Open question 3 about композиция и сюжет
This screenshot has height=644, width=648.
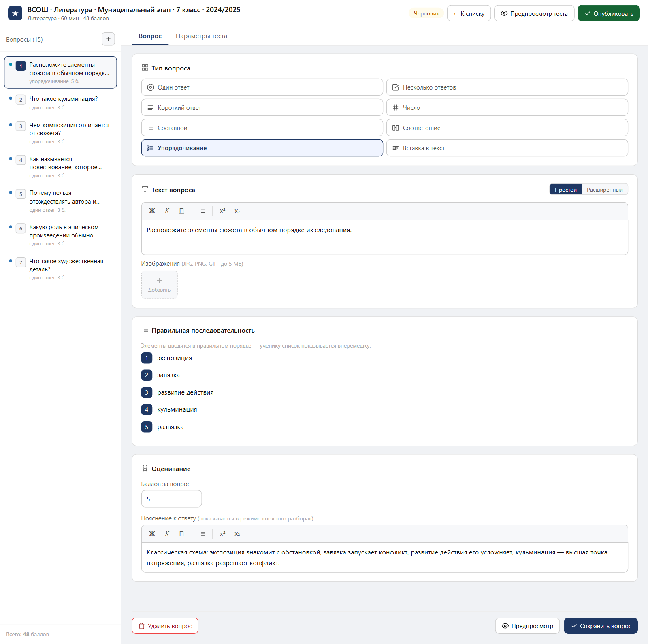point(60,133)
